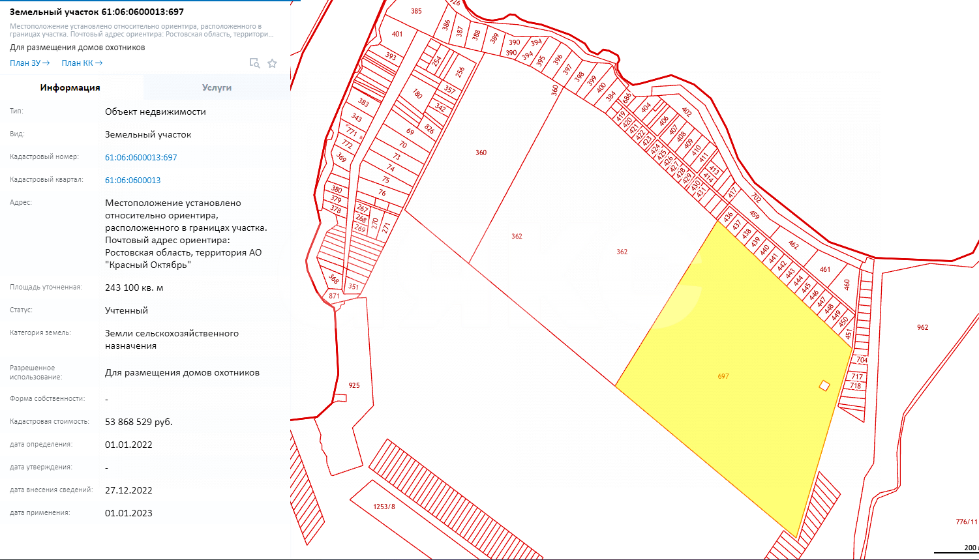Select parcel 402 on the map

685,111
